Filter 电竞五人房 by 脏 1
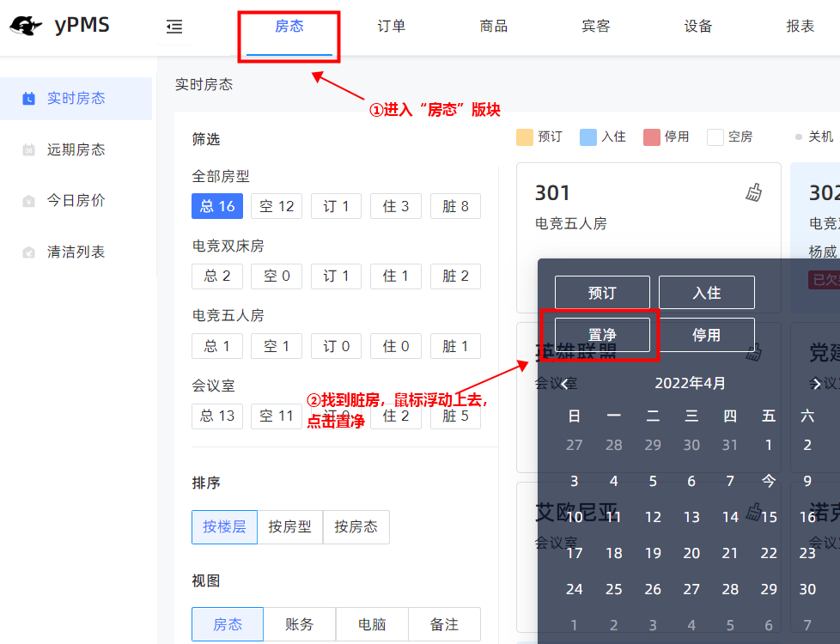The width and height of the screenshot is (840, 644). tap(455, 346)
